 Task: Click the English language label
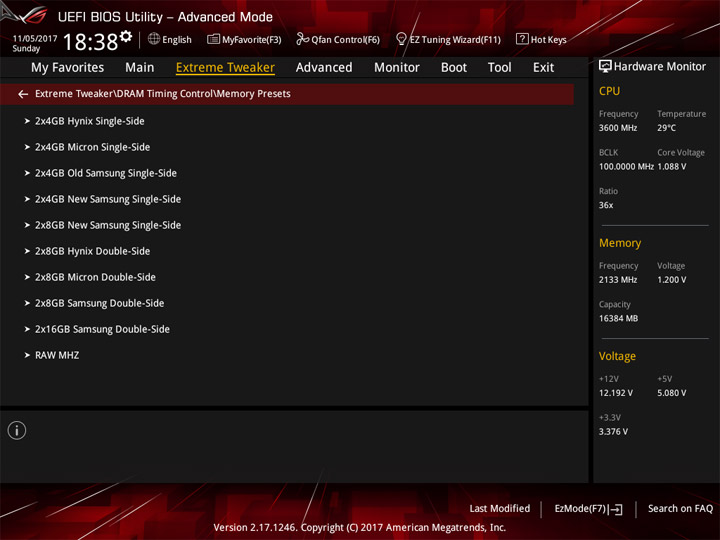click(x=177, y=40)
